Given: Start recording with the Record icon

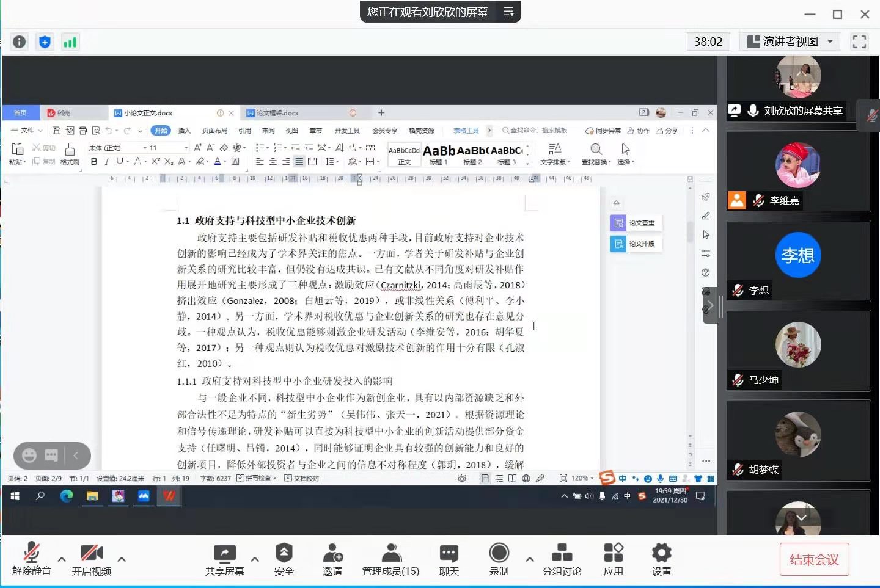Looking at the screenshot, I should pos(499,553).
